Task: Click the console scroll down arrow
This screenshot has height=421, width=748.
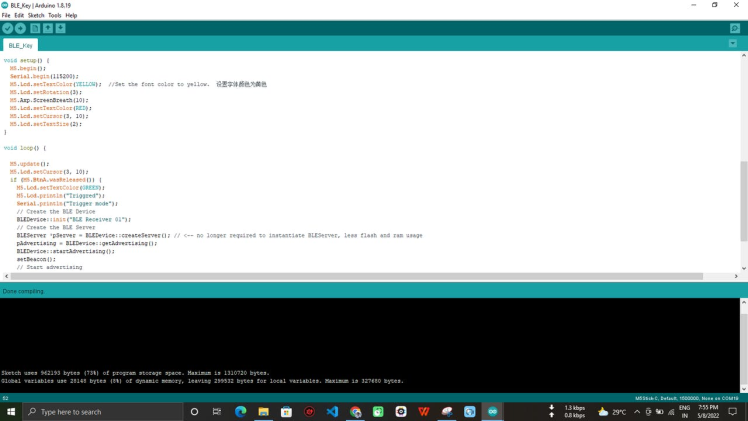Action: pos(744,389)
